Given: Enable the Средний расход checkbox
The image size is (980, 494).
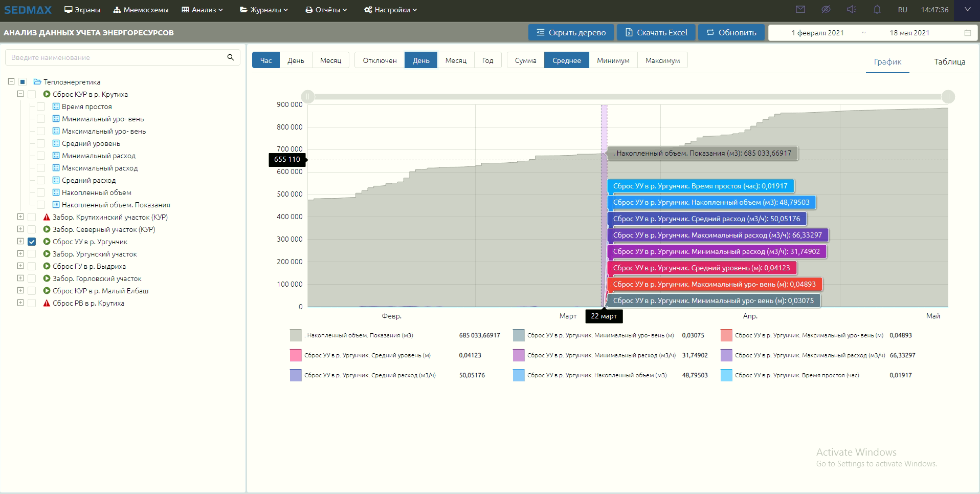Looking at the screenshot, I should (x=41, y=180).
